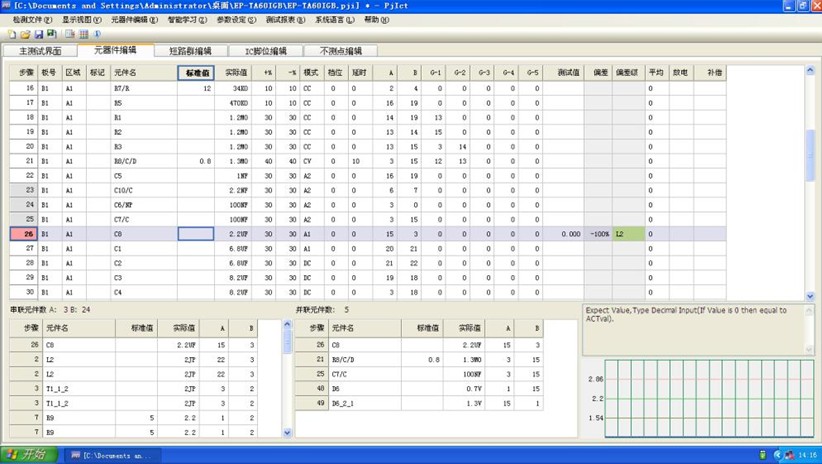
Task: Click the report sheet toolbar icon
Action: [70, 34]
